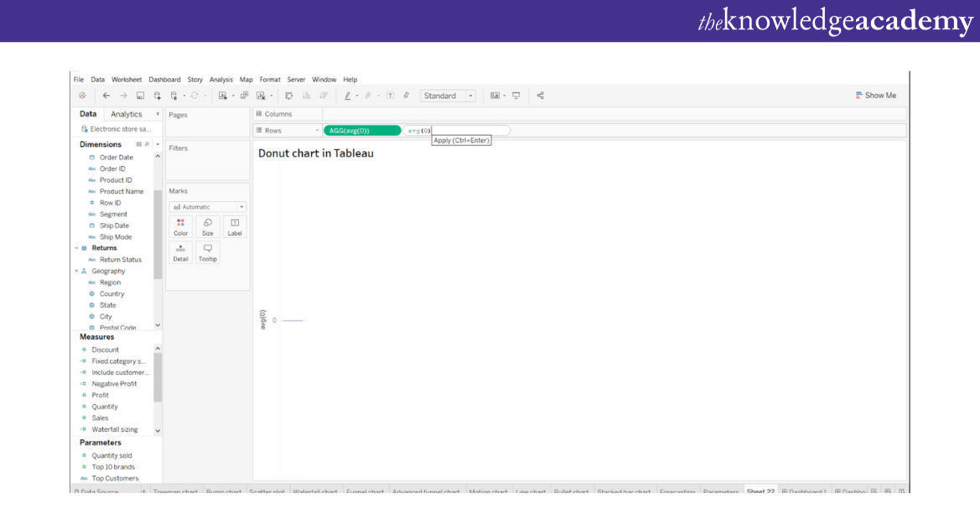
Task: Collapse the Returns folder
Action: tap(76, 248)
